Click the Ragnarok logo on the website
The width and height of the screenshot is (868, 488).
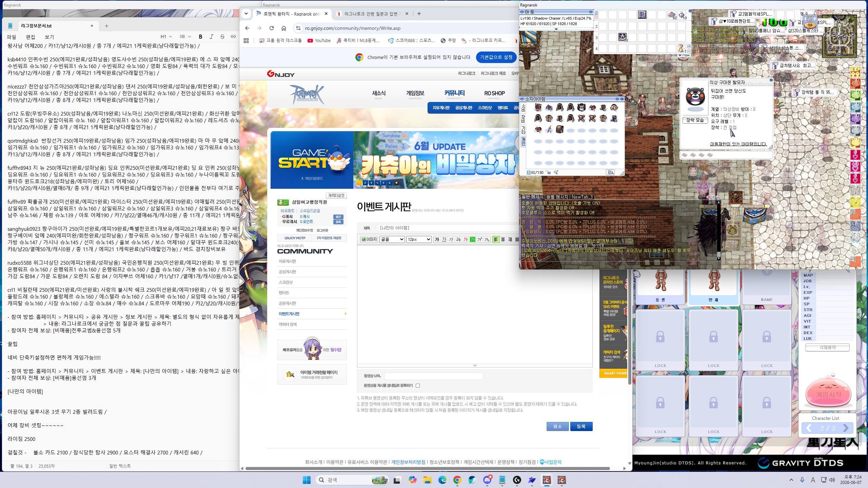click(307, 94)
